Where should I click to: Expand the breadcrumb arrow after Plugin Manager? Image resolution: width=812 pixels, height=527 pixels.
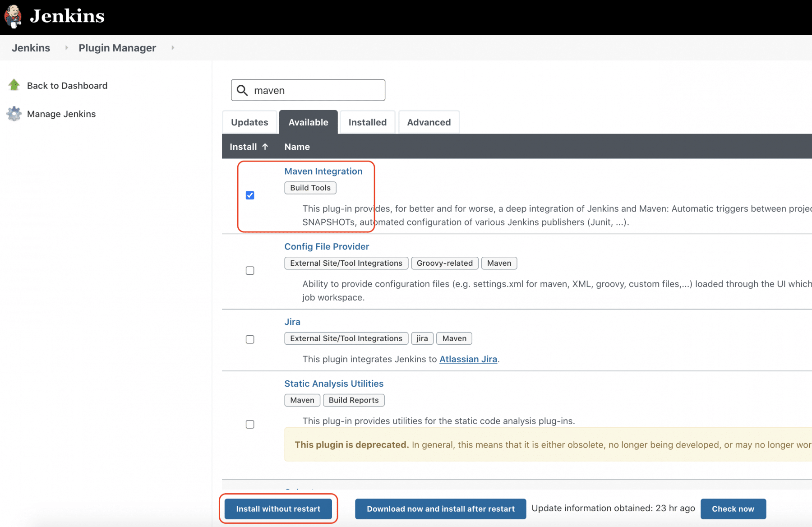[x=173, y=48]
